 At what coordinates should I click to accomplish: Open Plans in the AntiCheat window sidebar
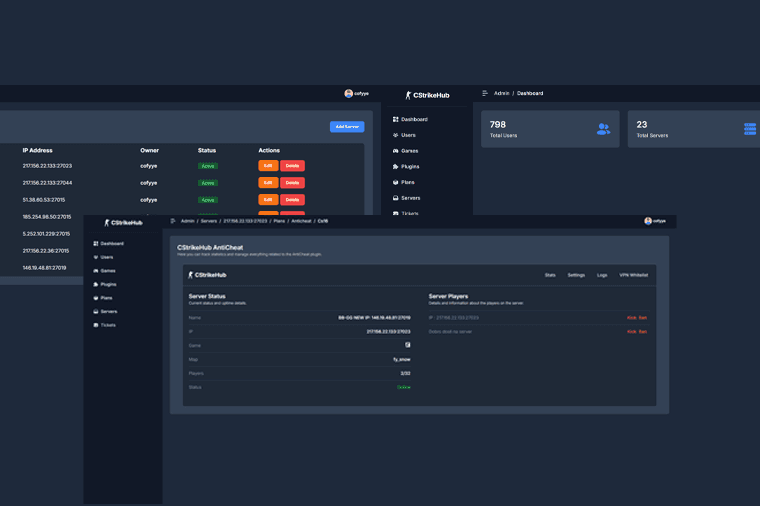pyautogui.click(x=103, y=298)
